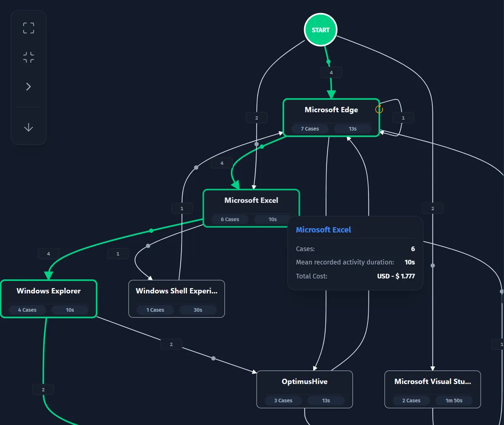Click the 13s badge on OptimusHive
This screenshot has width=504, height=425.
[x=326, y=401]
